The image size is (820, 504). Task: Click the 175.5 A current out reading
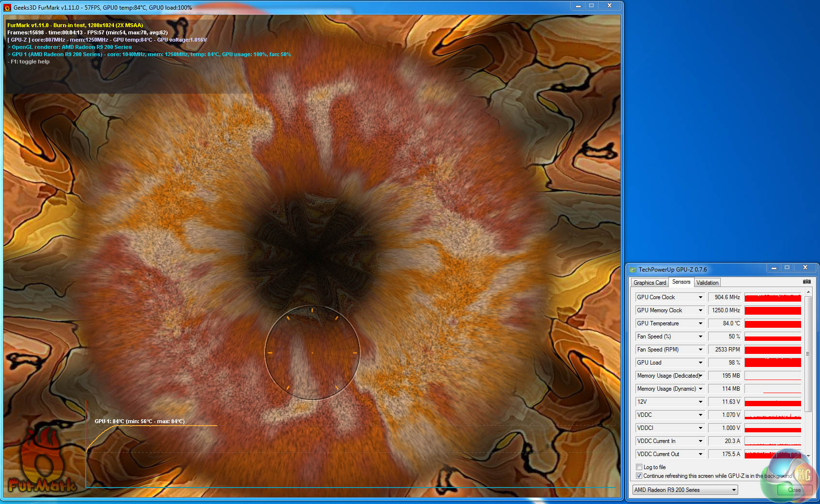[725, 454]
